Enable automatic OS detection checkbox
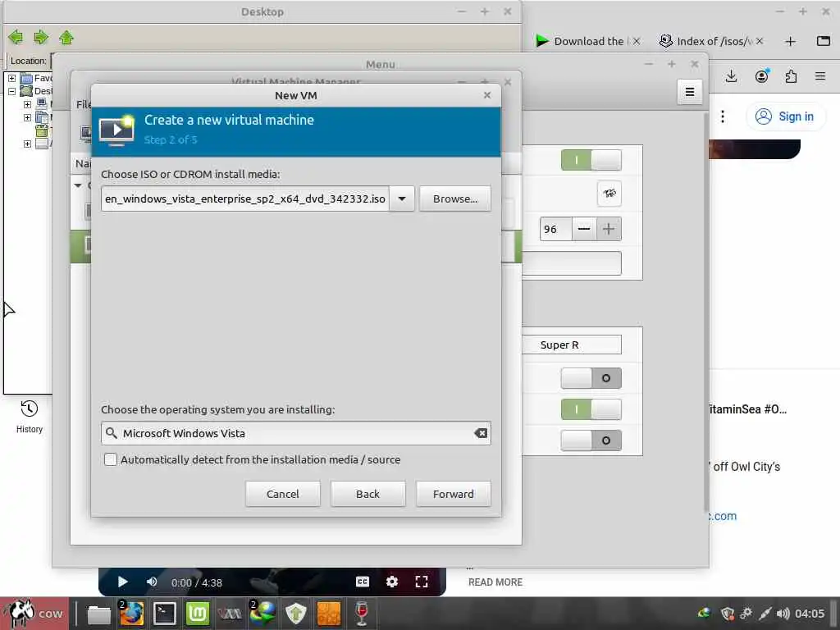The width and height of the screenshot is (840, 630). (x=111, y=459)
